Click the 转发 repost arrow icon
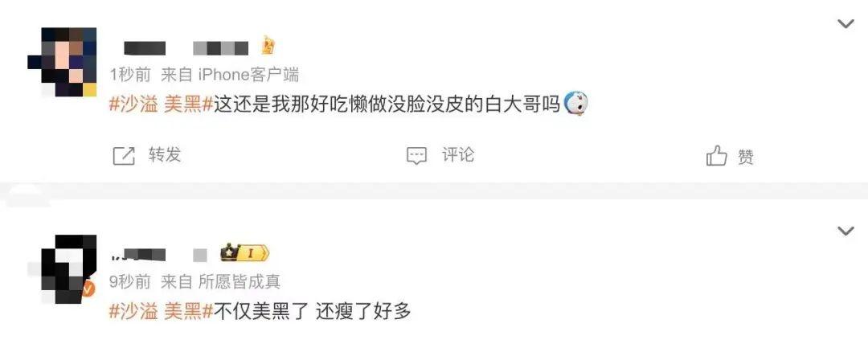Screen dimensions: 868x344 (124, 156)
